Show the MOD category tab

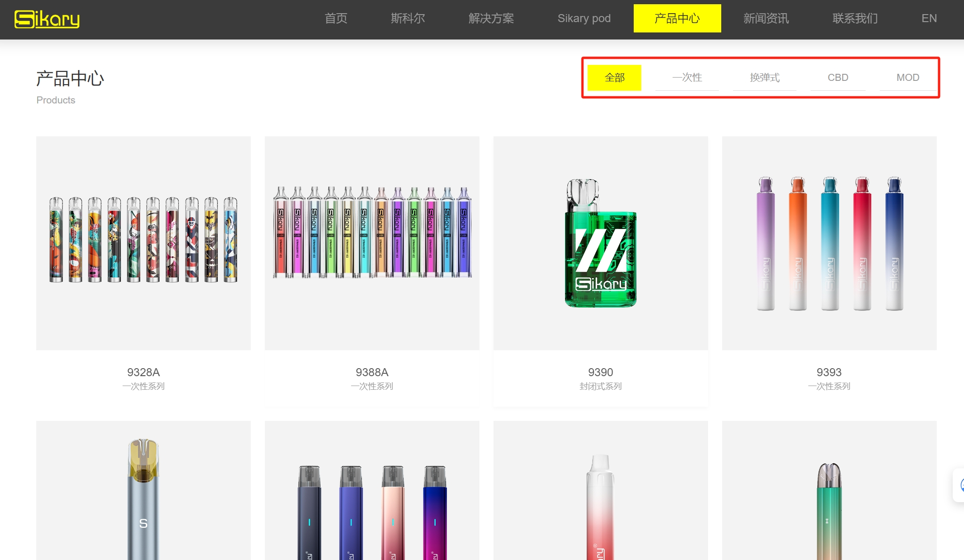click(x=908, y=78)
